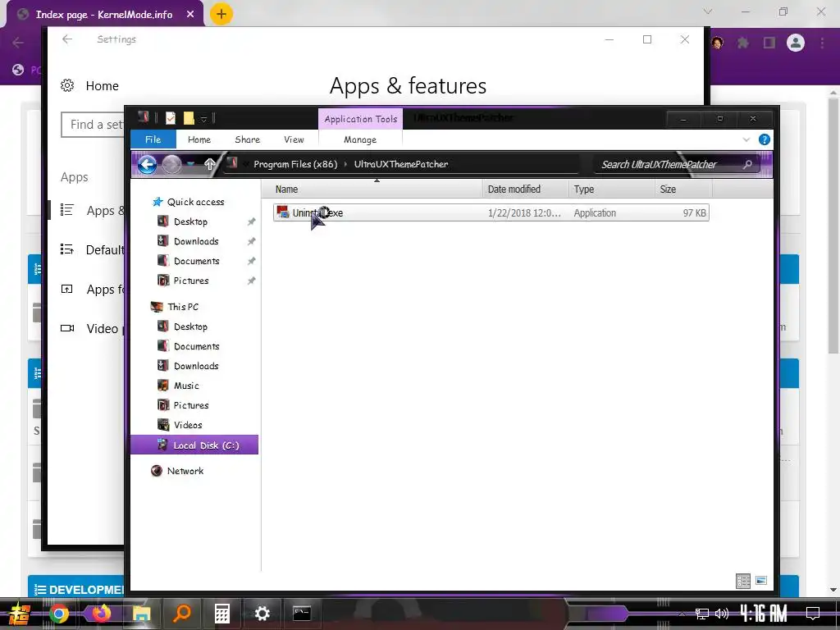Switch to details view layout icon
Screen dimensions: 840x630
[743, 581]
